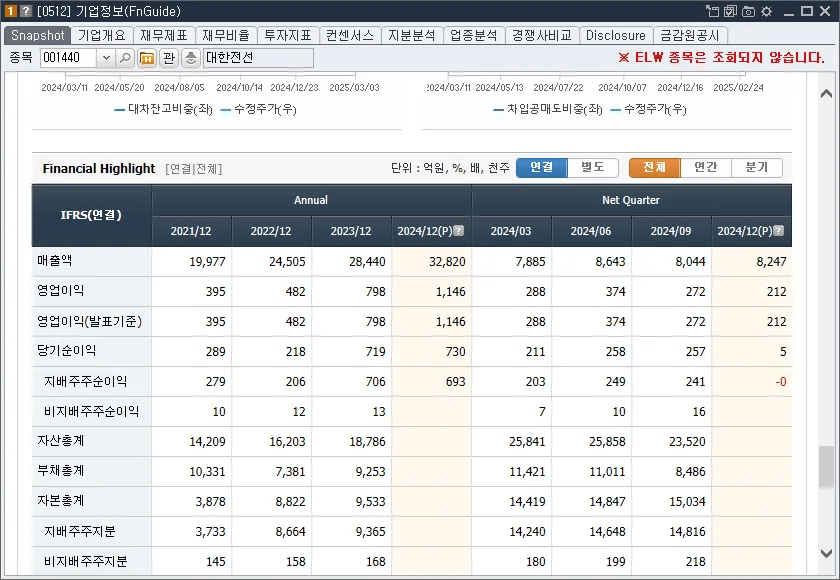The width and height of the screenshot is (840, 580).
Task: Click the stock code search magnifier icon
Action: (x=125, y=58)
